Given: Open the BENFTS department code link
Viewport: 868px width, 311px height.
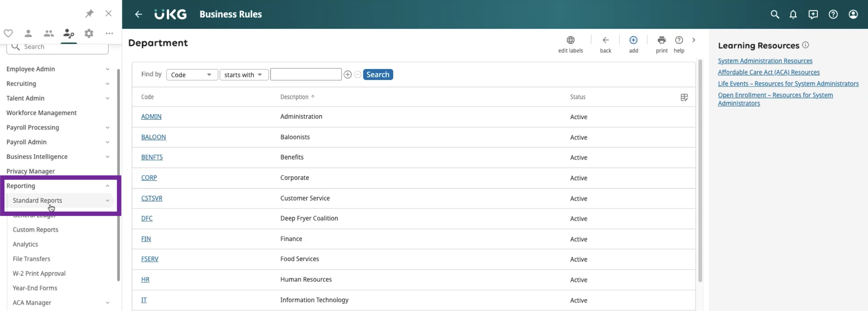Looking at the screenshot, I should tap(152, 157).
